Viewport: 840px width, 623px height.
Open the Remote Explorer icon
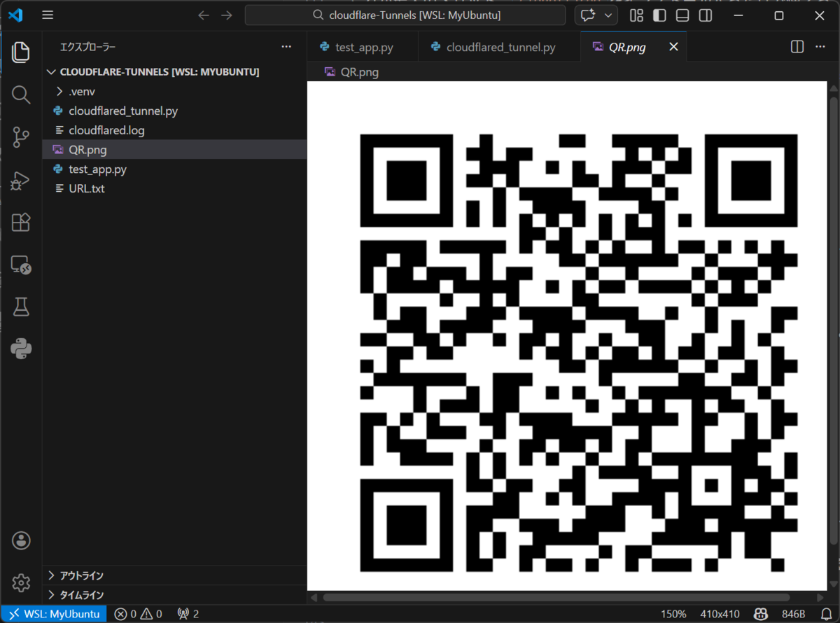21,264
